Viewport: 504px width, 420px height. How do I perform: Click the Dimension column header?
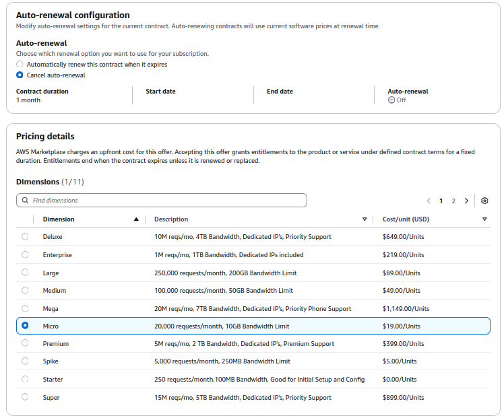(x=59, y=219)
